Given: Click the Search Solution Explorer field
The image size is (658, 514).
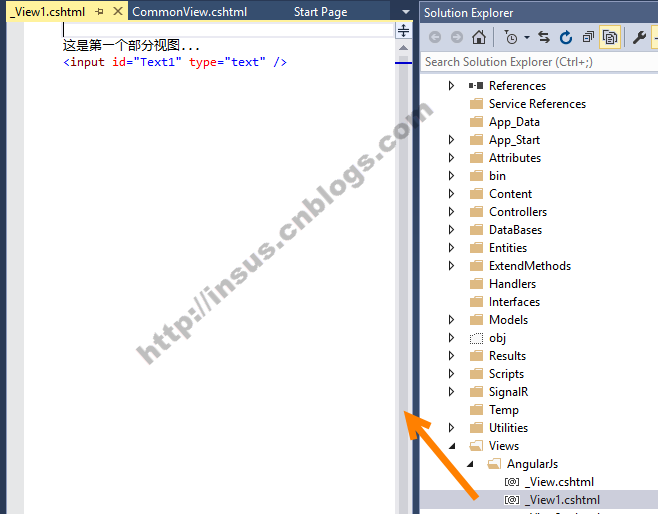Looking at the screenshot, I should [539, 62].
